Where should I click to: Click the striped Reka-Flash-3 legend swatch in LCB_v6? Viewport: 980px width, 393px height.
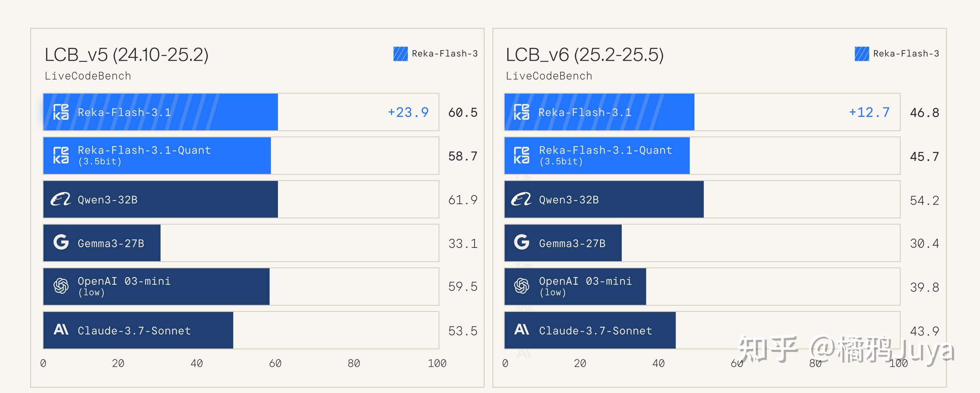(861, 53)
